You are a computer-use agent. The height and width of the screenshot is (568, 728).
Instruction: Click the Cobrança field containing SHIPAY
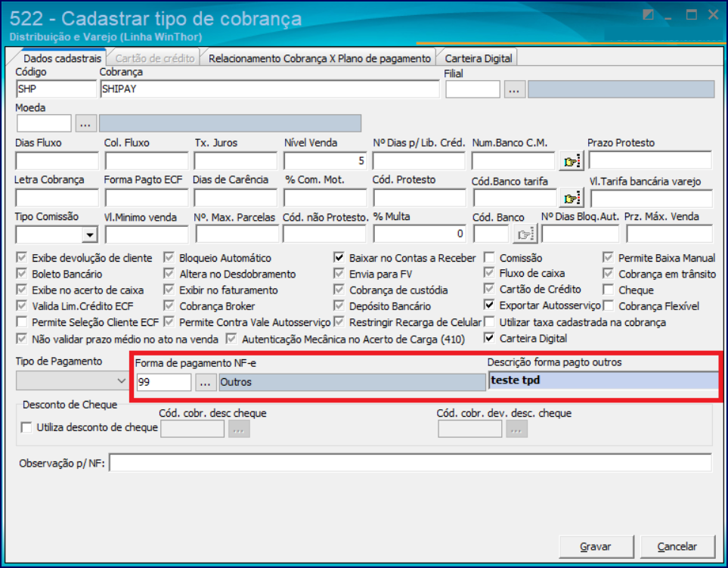coord(270,88)
